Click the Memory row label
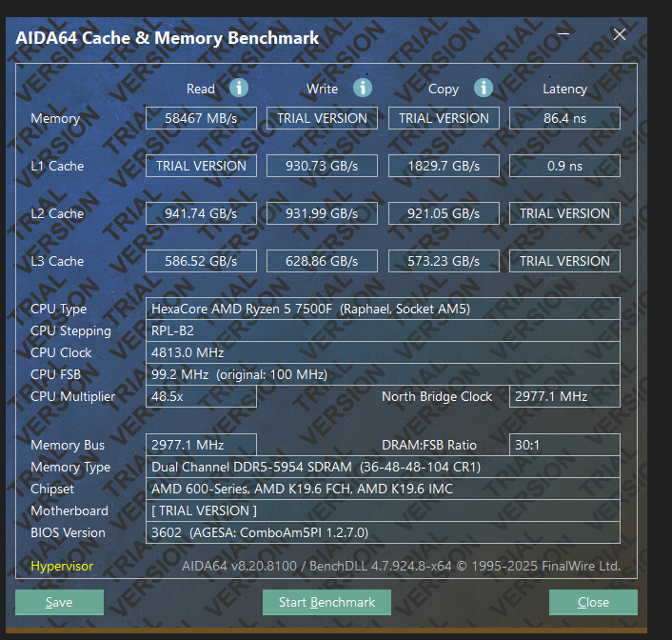The height and width of the screenshot is (640, 672). (55, 118)
